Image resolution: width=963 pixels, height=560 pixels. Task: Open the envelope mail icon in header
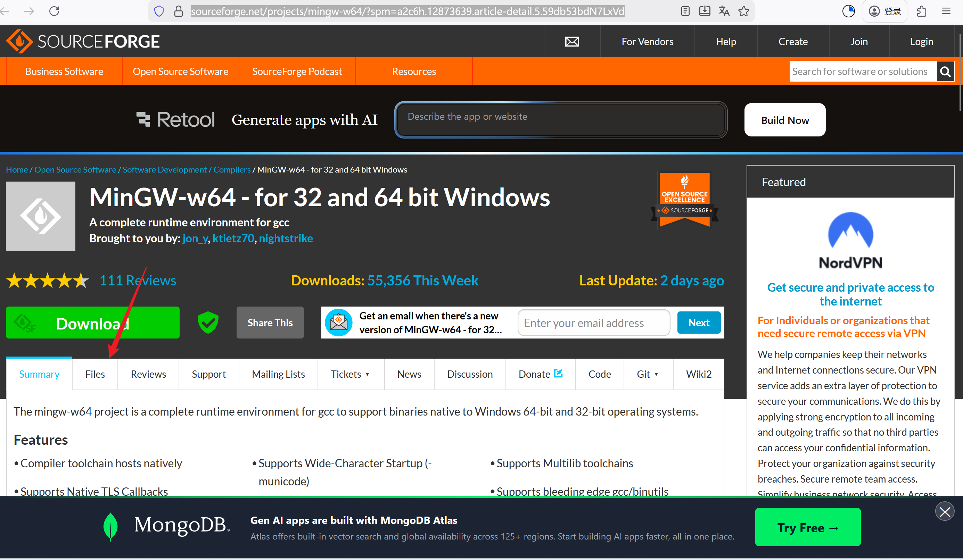pyautogui.click(x=572, y=41)
